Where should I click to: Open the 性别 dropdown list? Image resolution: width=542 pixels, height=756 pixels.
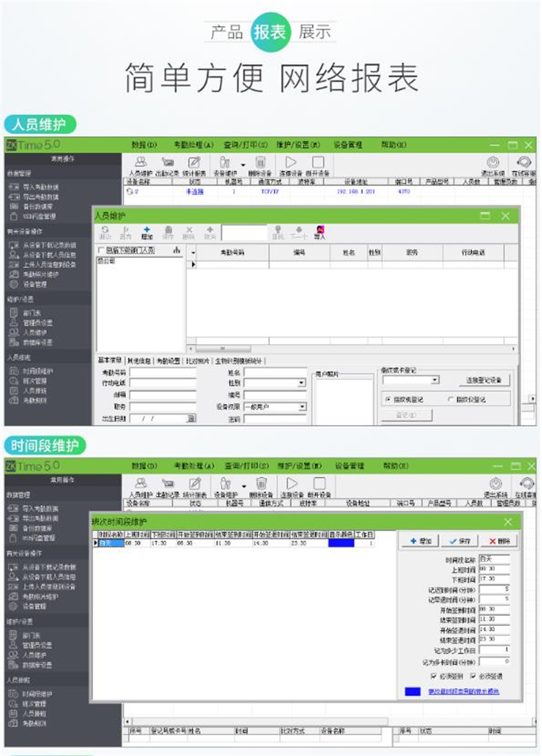tap(301, 383)
